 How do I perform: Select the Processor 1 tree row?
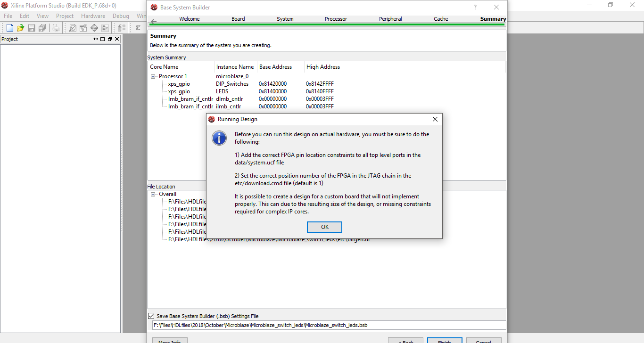pyautogui.click(x=173, y=76)
